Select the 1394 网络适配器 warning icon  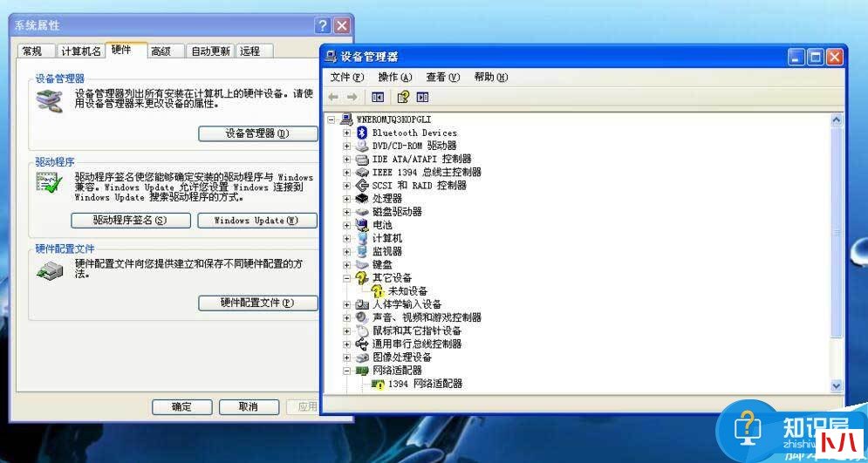(x=378, y=384)
